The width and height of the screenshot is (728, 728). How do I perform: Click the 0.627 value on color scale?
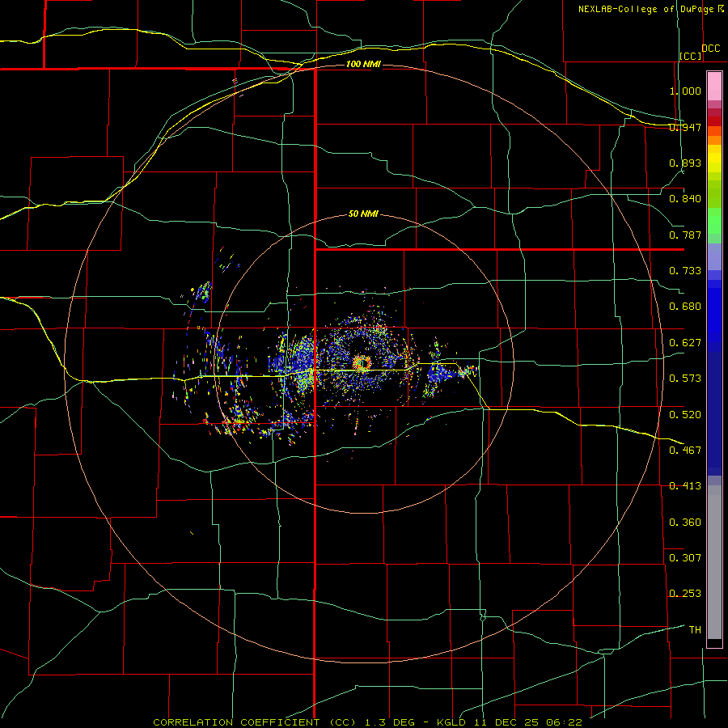tap(685, 343)
